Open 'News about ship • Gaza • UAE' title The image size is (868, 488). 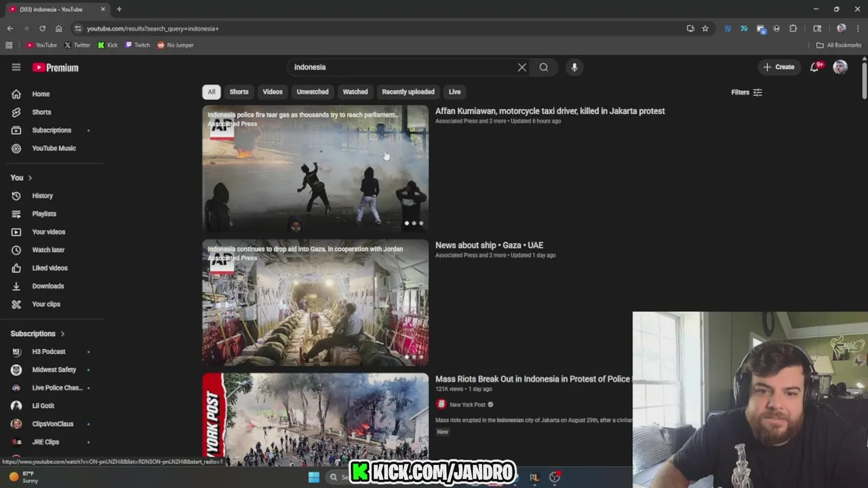489,245
